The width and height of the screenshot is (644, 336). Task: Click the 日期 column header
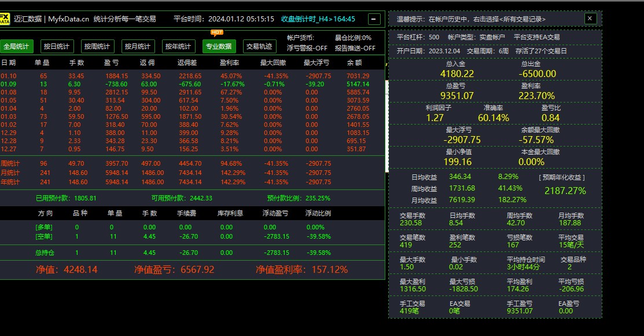[x=8, y=63]
